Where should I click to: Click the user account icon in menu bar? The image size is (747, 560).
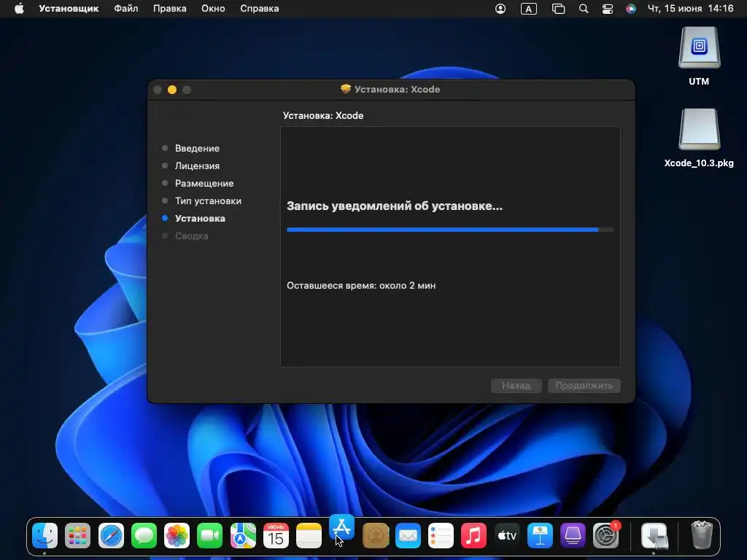point(500,9)
